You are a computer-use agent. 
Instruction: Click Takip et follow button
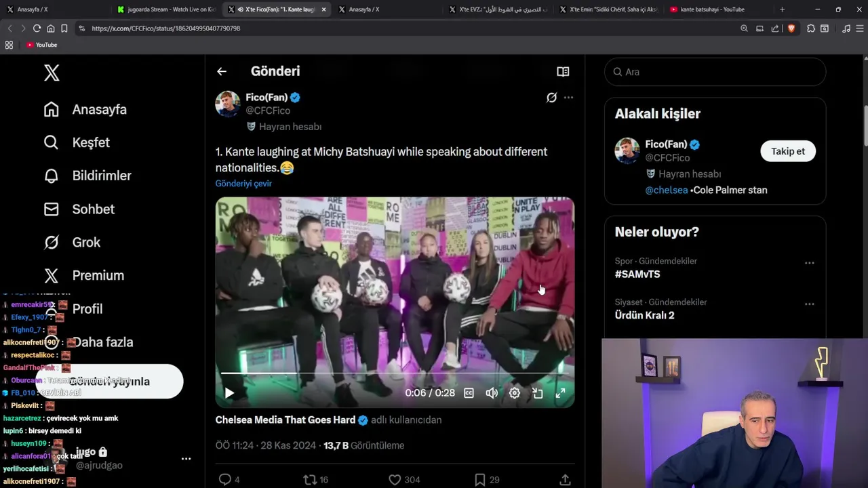(x=788, y=151)
